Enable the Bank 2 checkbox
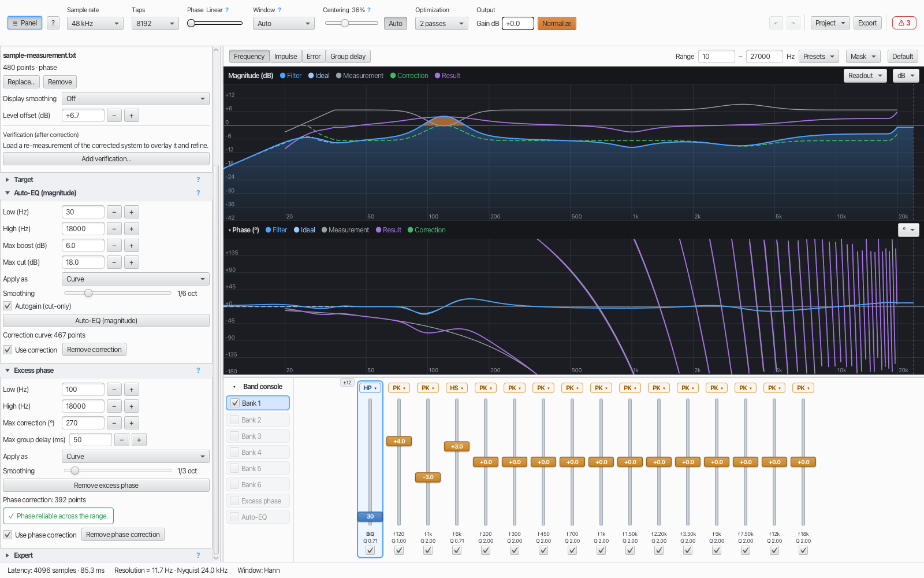Screen dimensions: 924x578 coord(234,420)
